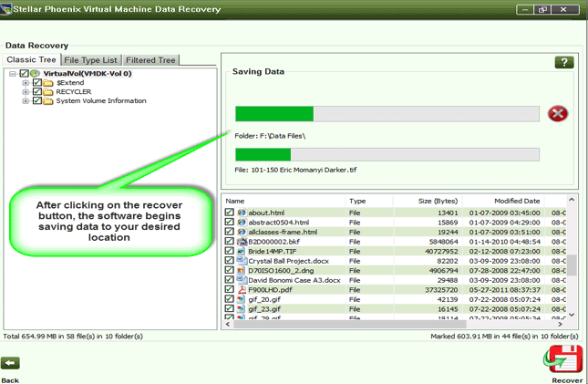Viewport: 588px width, 384px height.
Task: Click the gif_20.gif image icon
Action: (x=242, y=299)
